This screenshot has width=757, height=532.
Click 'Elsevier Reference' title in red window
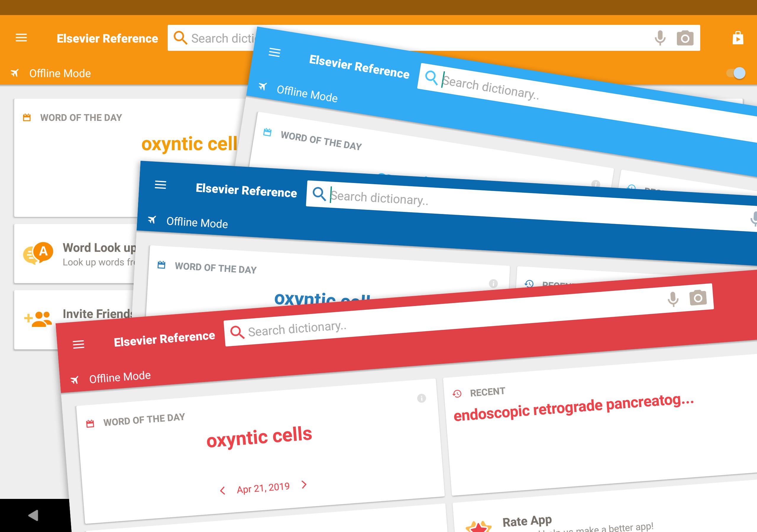pyautogui.click(x=164, y=339)
